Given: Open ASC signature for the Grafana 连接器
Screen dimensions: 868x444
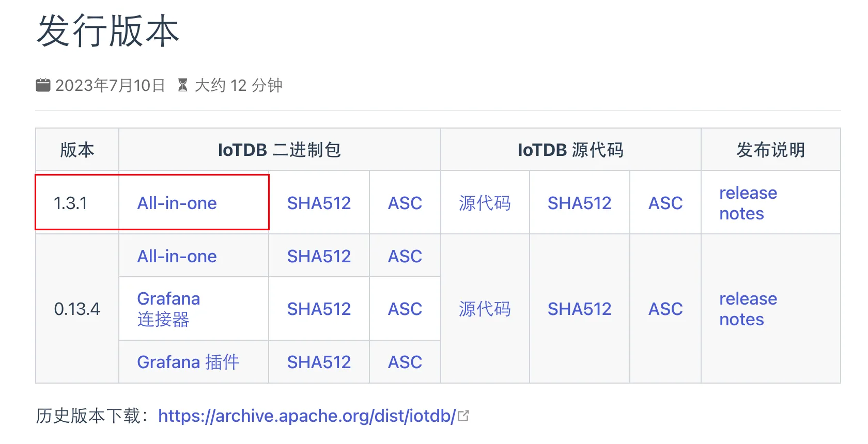Looking at the screenshot, I should point(405,309).
